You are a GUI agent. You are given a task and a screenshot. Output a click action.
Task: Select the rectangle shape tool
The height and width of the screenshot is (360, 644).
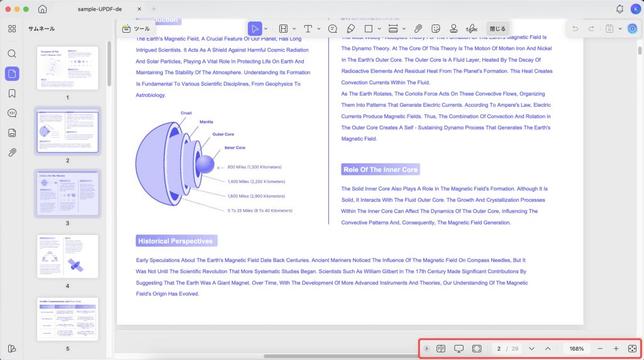(x=369, y=29)
